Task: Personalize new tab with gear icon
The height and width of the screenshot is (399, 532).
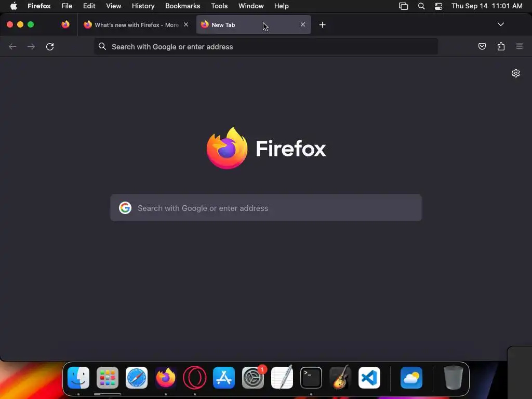Action: click(x=516, y=73)
